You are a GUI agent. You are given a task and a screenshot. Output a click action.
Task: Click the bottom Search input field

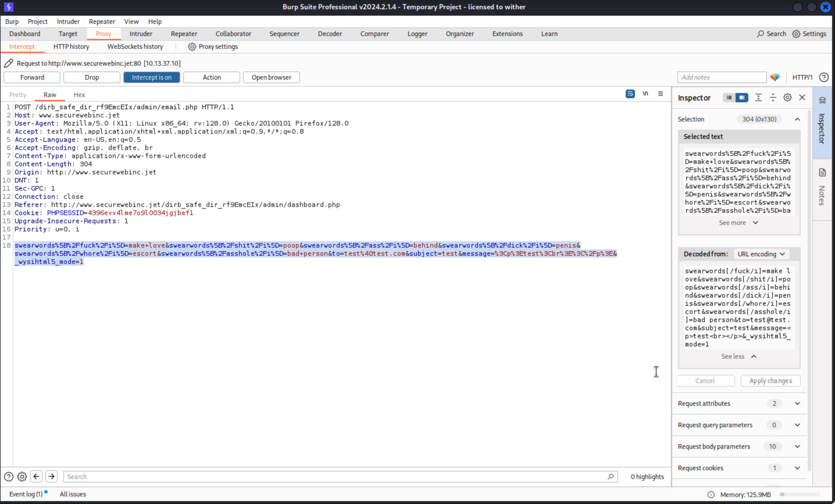point(340,477)
